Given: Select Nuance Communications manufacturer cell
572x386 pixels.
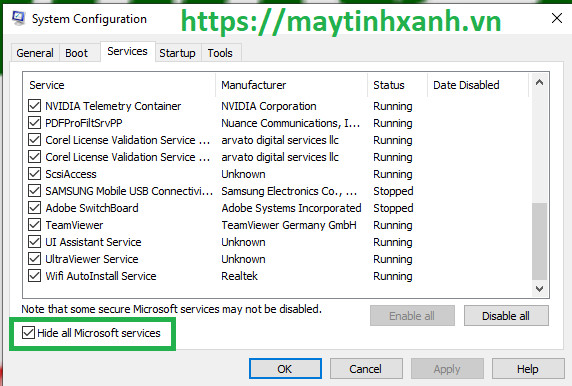Looking at the screenshot, I should tap(290, 123).
